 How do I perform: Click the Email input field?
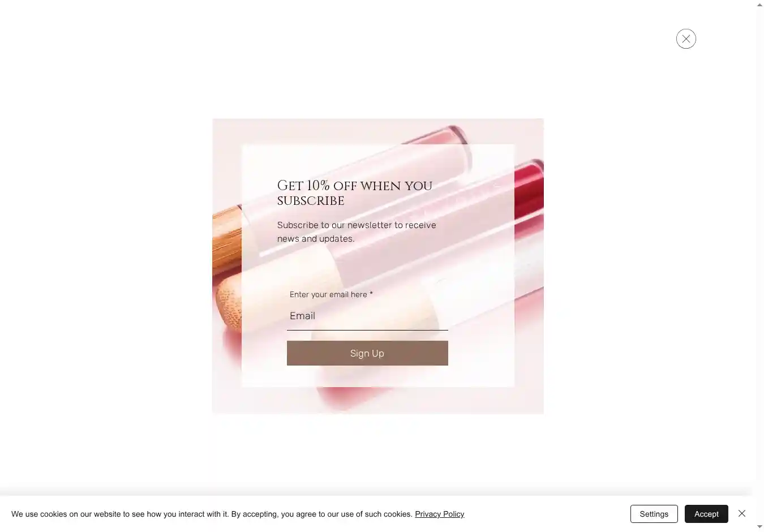[x=367, y=316]
